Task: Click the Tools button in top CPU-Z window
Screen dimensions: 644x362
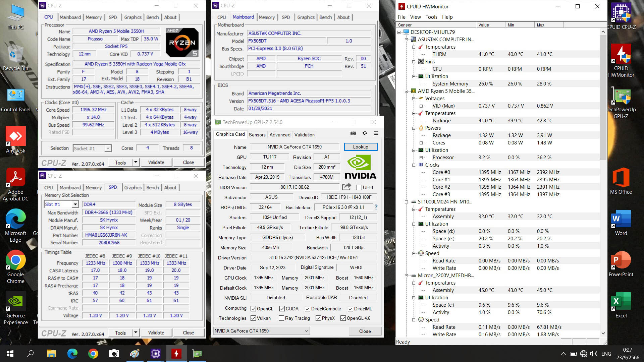Action: [120, 163]
